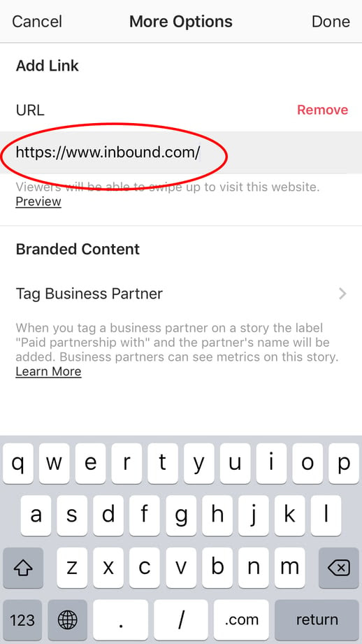
Task: Tap the backspace delete key icon
Action: 339,568
